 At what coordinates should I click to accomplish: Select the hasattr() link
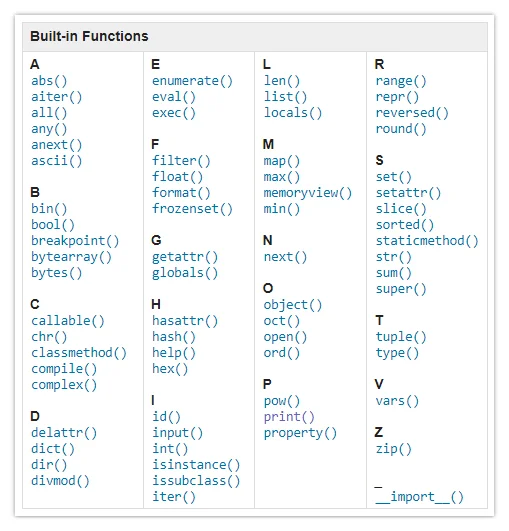pyautogui.click(x=185, y=321)
